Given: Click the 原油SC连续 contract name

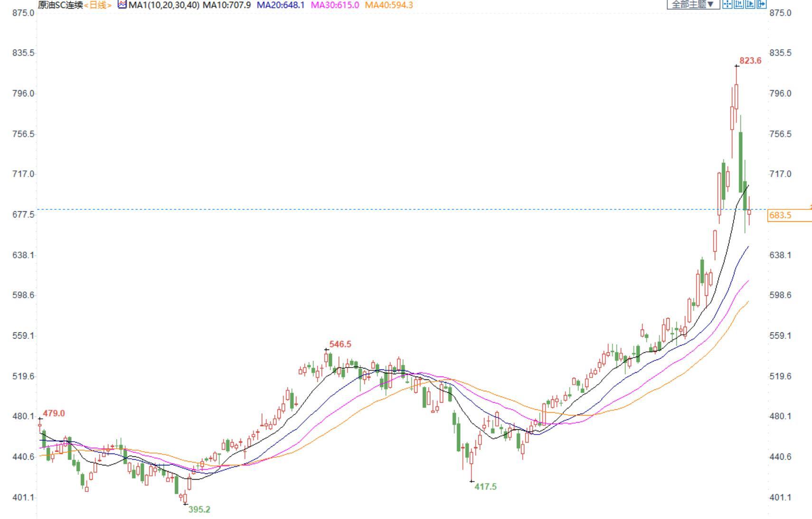Looking at the screenshot, I should pyautogui.click(x=60, y=5).
